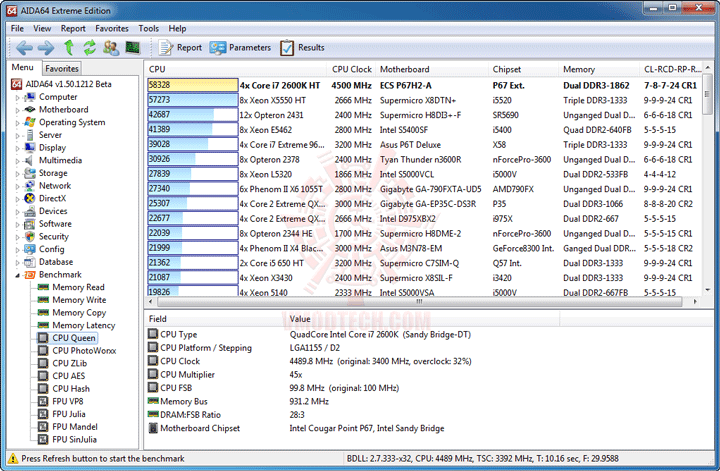Switch to the Favorites tab in the sidebar

(x=62, y=68)
